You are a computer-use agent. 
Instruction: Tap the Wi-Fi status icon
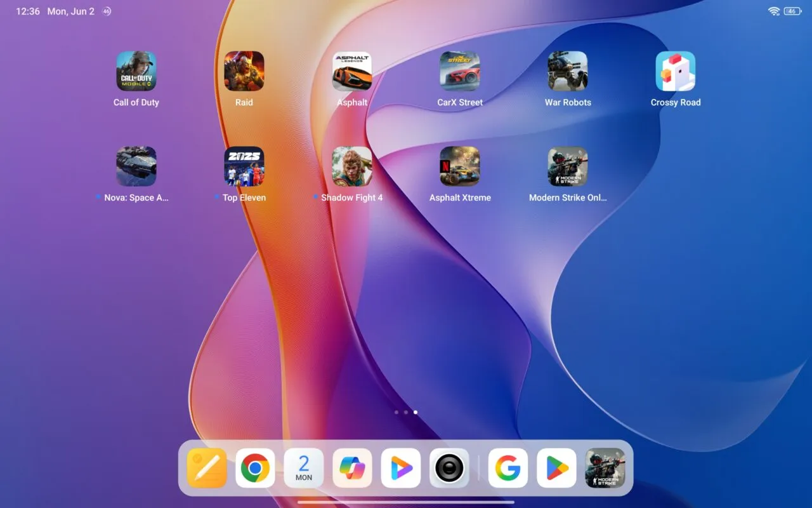click(x=774, y=11)
